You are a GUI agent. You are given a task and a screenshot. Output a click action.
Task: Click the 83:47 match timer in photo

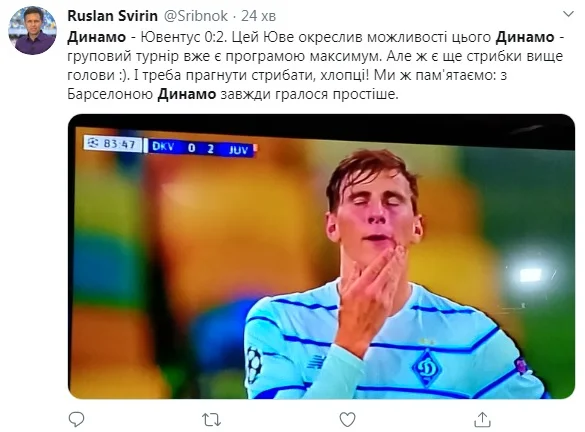point(119,144)
